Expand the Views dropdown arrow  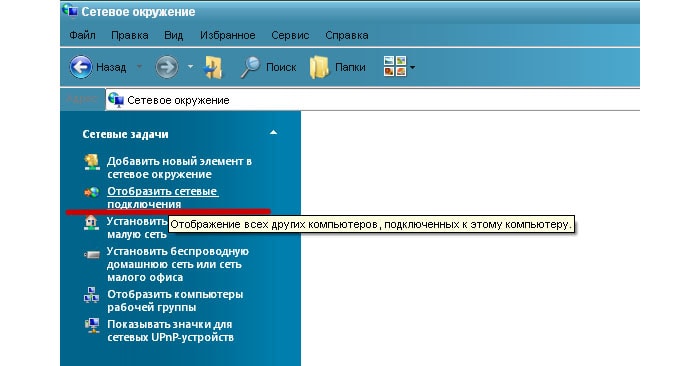point(412,67)
